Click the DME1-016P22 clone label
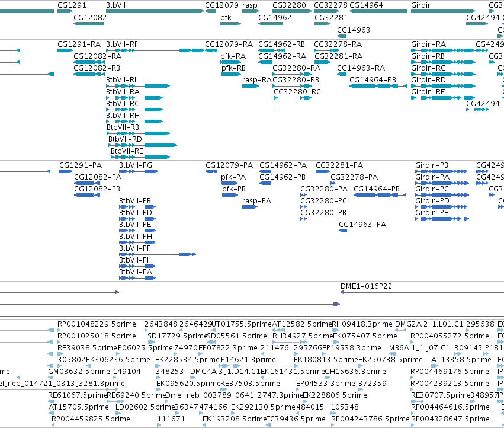 pos(367,286)
